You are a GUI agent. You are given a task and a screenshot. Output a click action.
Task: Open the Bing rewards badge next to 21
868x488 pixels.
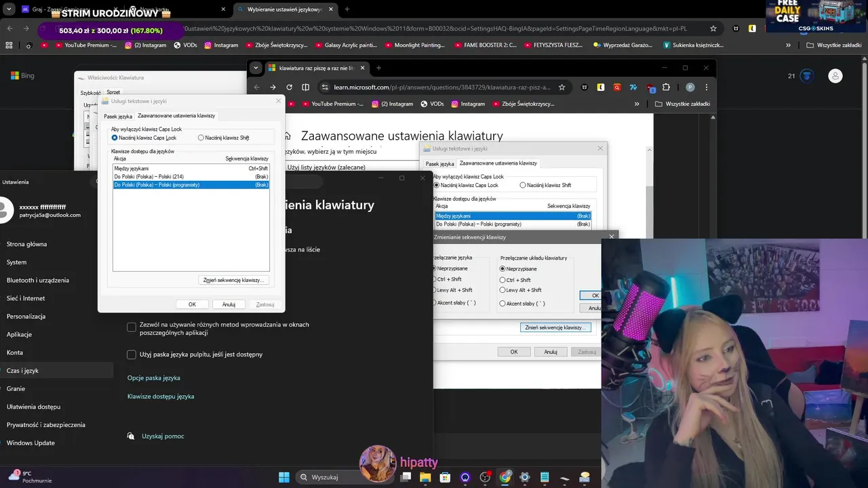click(x=806, y=76)
